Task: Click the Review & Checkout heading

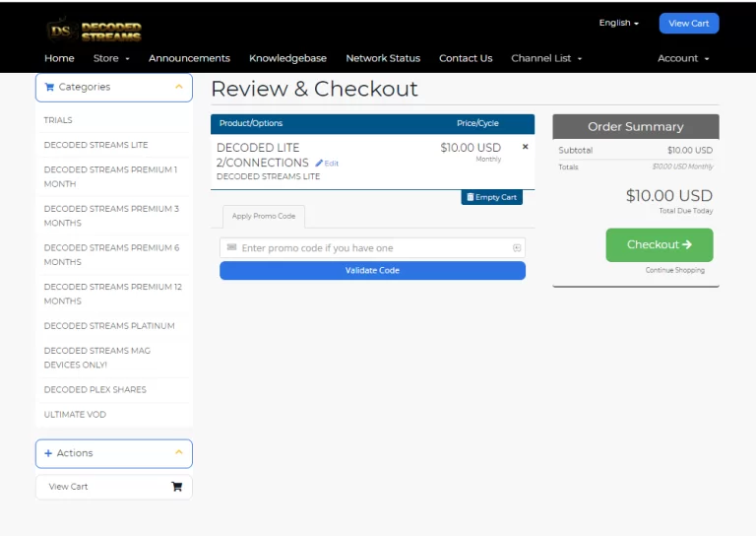Action: coord(314,89)
